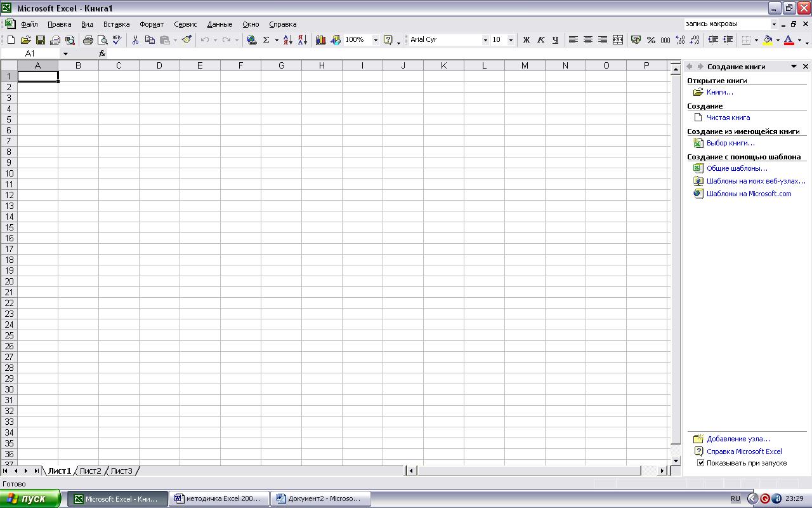The width and height of the screenshot is (812, 508).
Task: Click the Print icon in the toolbar
Action: coord(88,39)
